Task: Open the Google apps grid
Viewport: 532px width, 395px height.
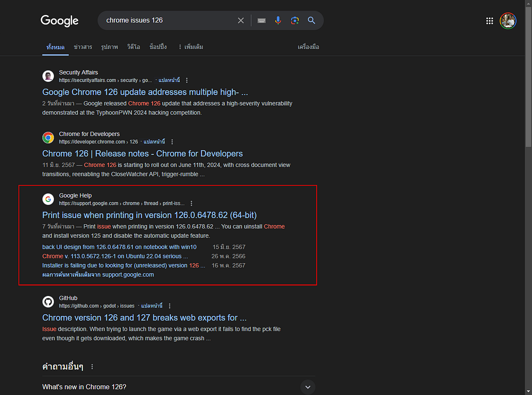Action: click(x=489, y=21)
